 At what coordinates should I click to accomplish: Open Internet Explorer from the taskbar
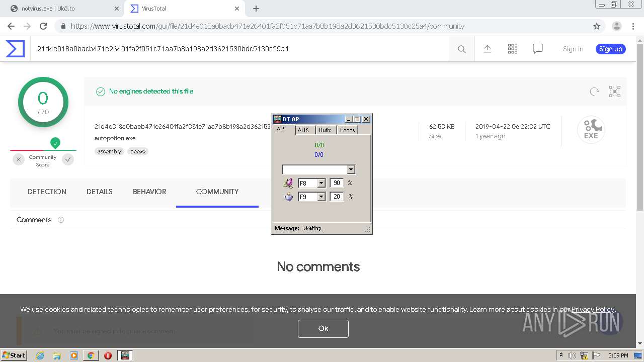pyautogui.click(x=40, y=355)
